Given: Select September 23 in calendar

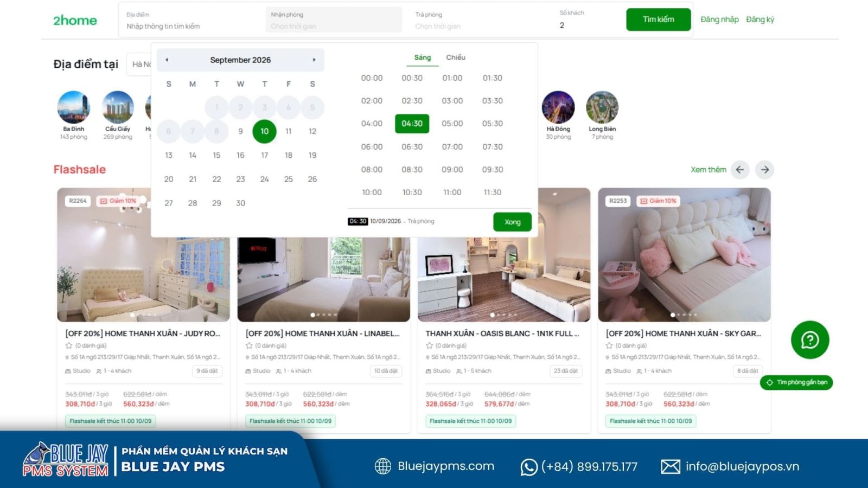Looking at the screenshot, I should (240, 179).
